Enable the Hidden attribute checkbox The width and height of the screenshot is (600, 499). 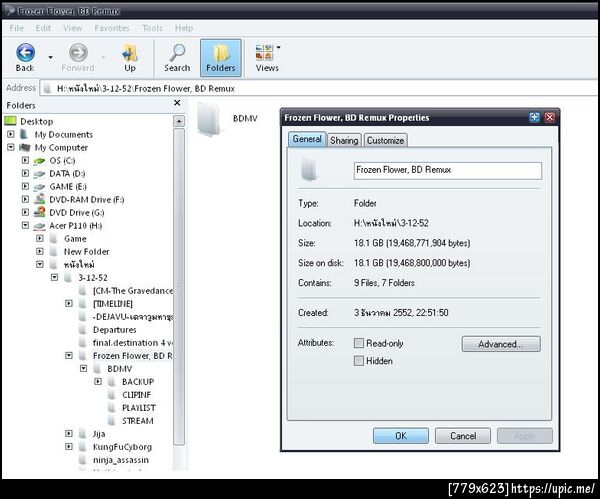click(359, 360)
